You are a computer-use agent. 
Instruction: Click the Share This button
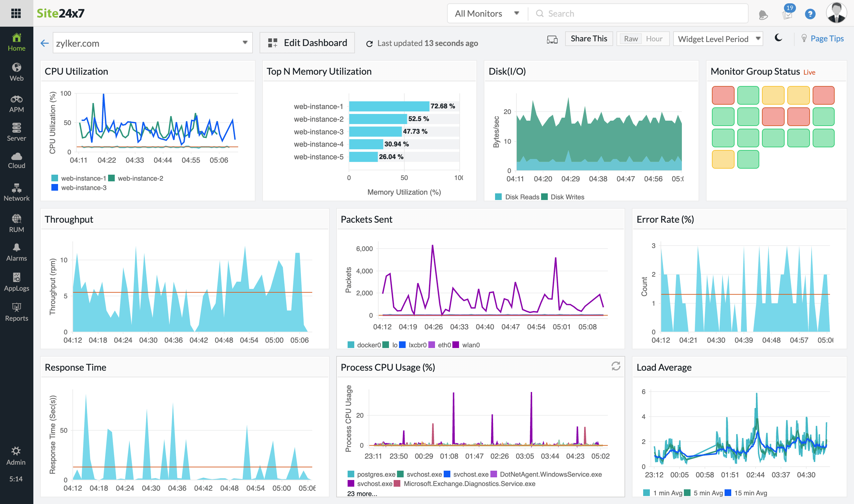point(588,39)
